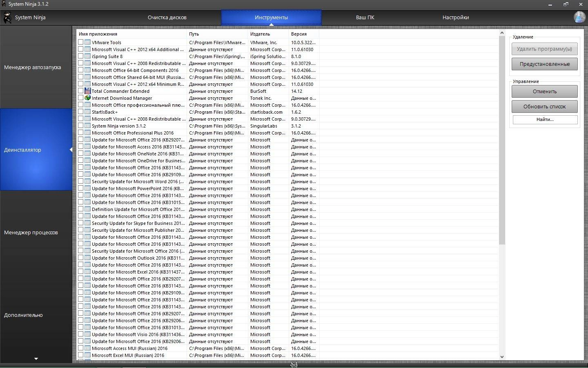Click the System Ninja version 3.1.2 row icon
Screen dimensions: 588x368
pos(87,126)
